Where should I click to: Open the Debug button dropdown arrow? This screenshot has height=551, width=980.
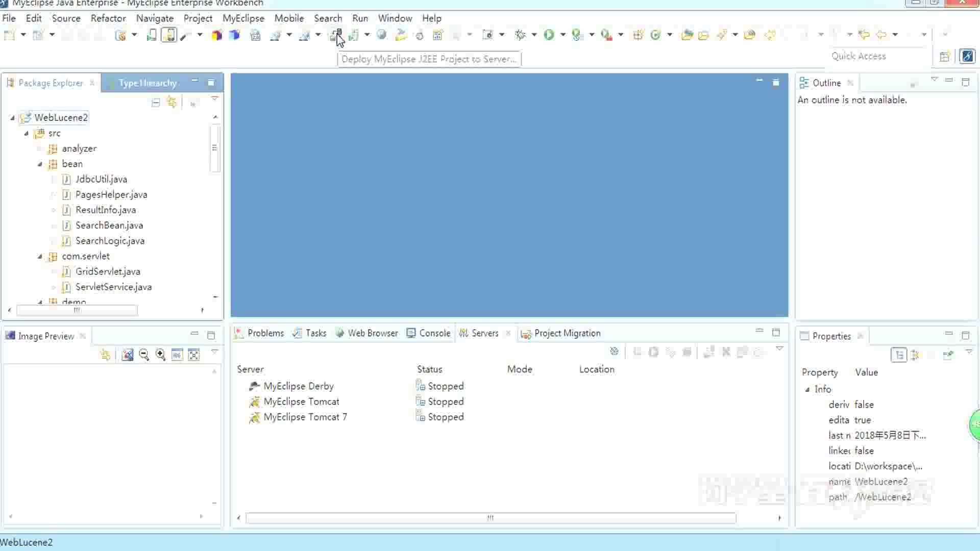pos(534,35)
